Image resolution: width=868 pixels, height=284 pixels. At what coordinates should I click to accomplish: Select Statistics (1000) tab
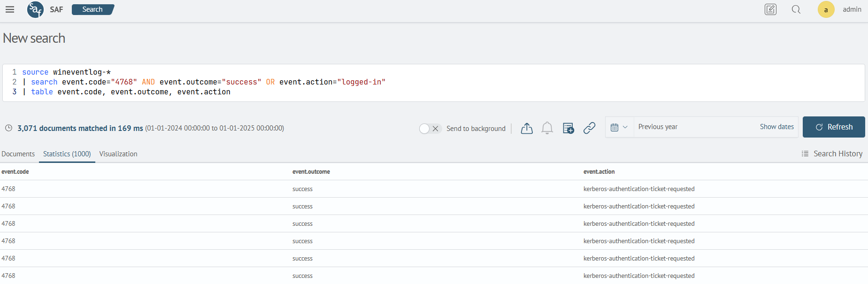[67, 154]
